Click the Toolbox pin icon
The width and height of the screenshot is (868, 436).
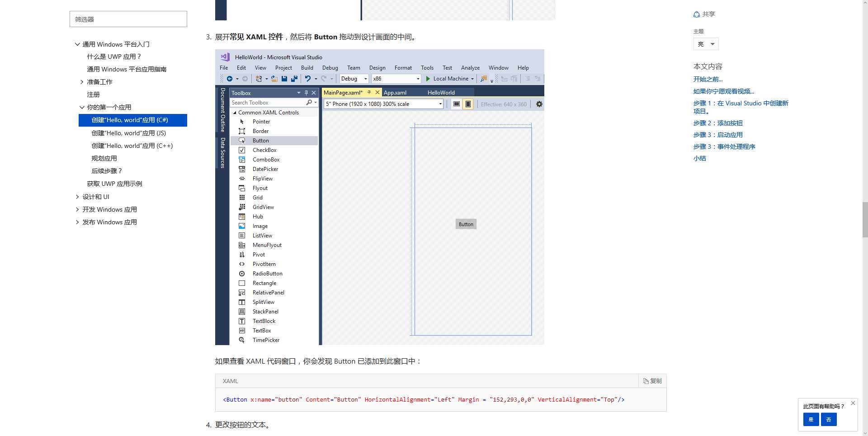tap(306, 93)
